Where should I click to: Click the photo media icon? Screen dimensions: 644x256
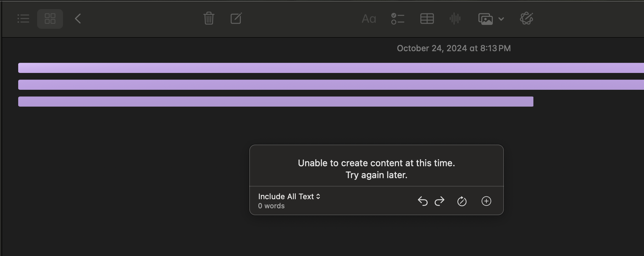(x=485, y=19)
